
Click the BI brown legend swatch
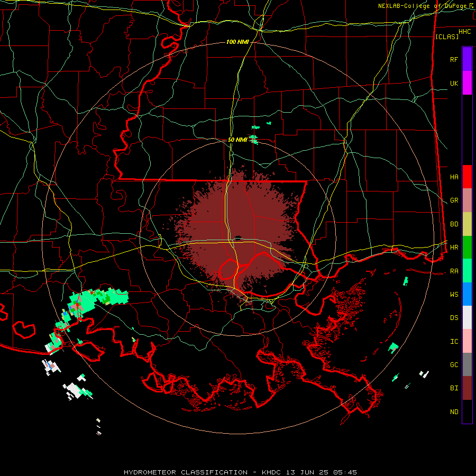(467, 388)
